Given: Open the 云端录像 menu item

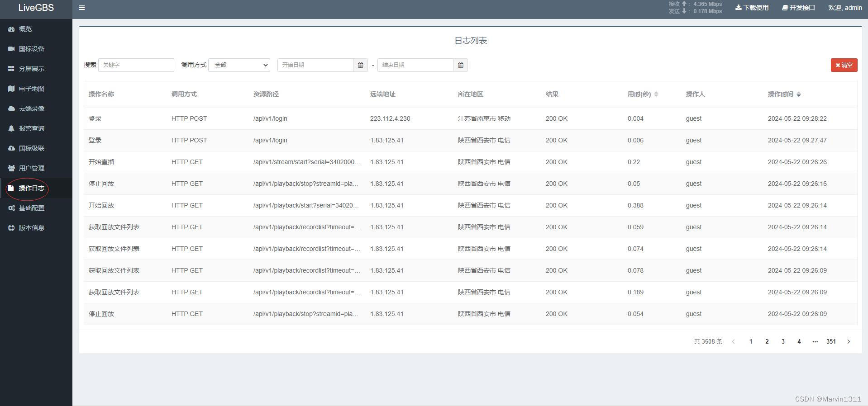Looking at the screenshot, I should [x=36, y=109].
